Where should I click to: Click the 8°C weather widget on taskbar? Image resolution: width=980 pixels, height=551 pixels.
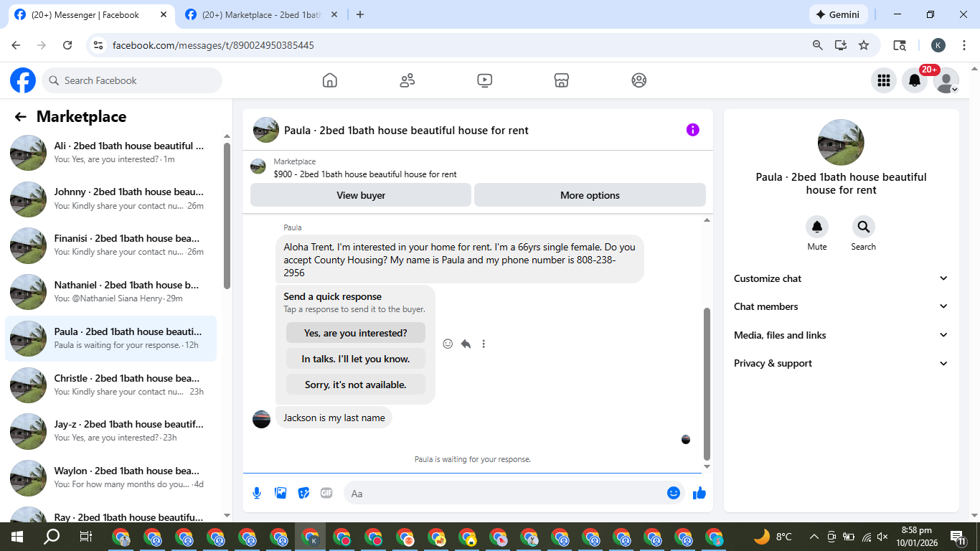[773, 536]
